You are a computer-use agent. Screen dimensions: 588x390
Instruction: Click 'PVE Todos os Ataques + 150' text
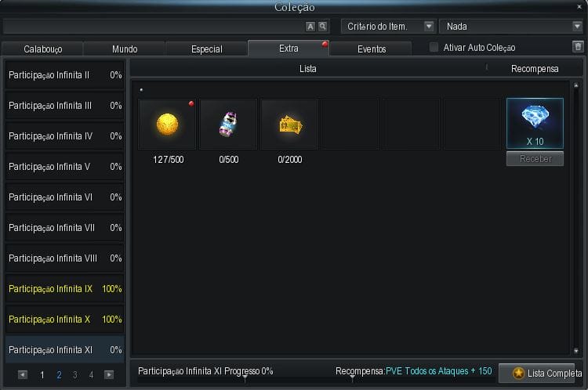point(439,371)
